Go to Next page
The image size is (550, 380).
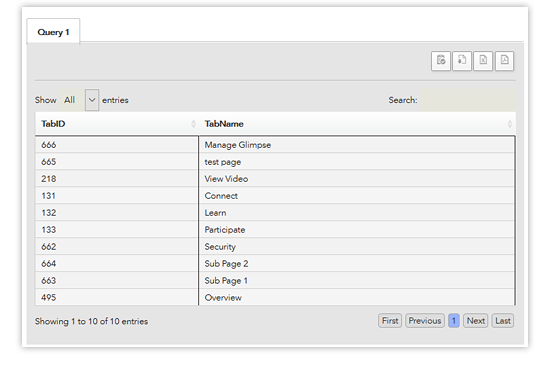[476, 321]
